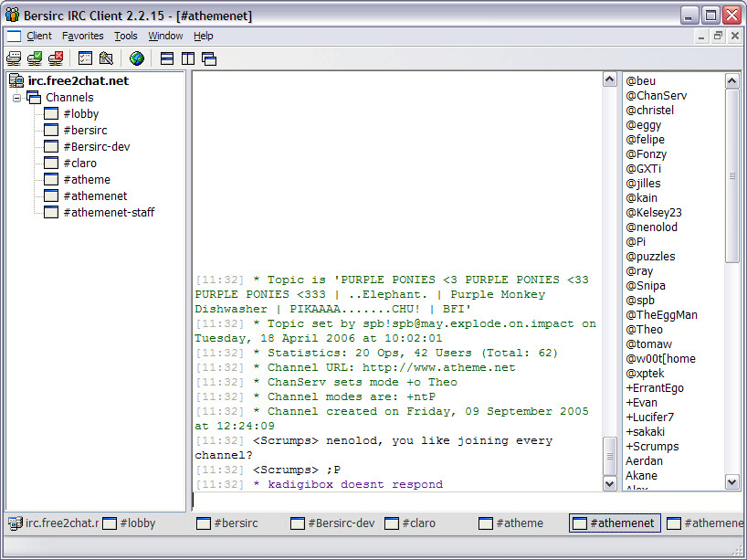747x560 pixels.
Task: Select user @GXTi in nick list
Action: click(x=643, y=169)
